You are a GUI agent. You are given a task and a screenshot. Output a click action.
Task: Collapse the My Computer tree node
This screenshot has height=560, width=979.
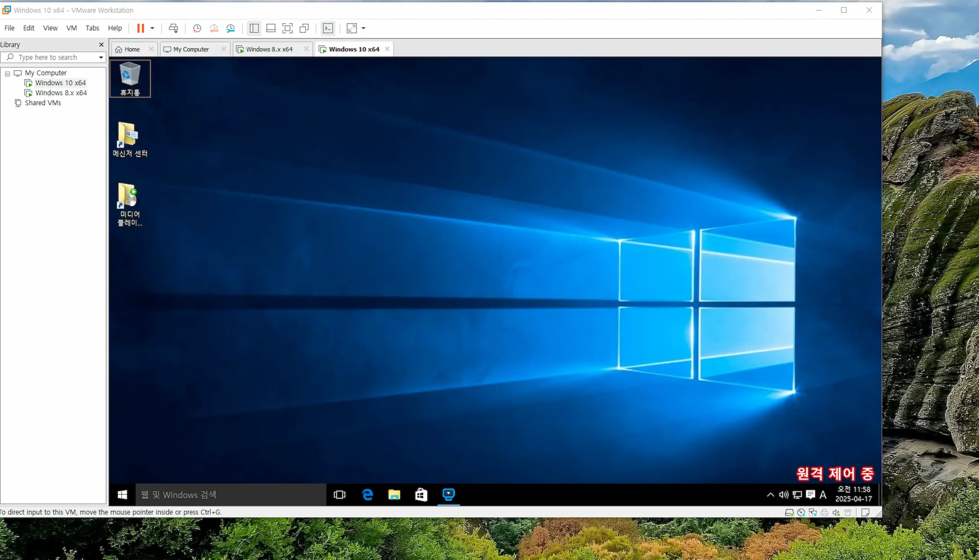pos(7,73)
